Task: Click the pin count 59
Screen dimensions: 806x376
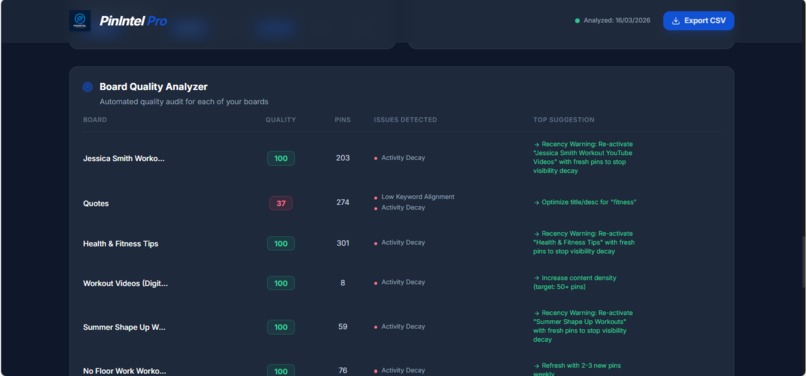Action: pos(342,327)
